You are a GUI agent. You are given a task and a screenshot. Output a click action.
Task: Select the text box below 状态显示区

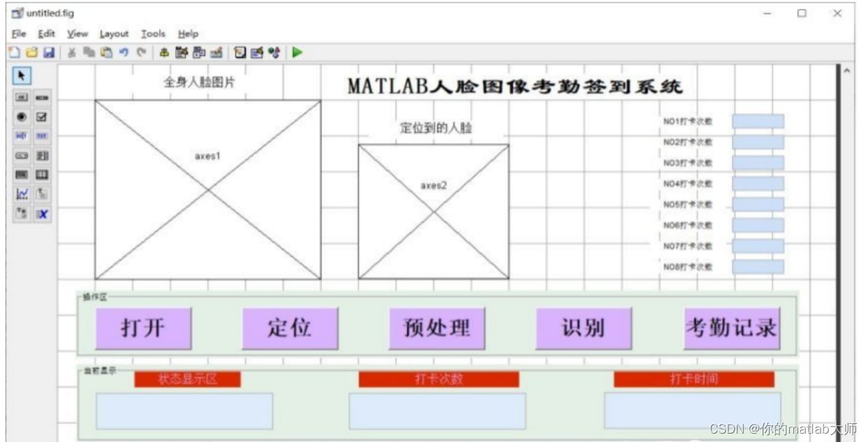(184, 411)
